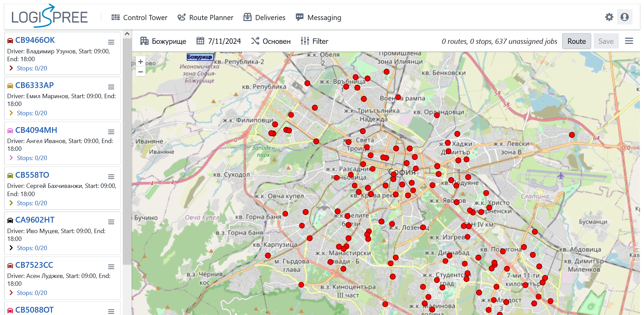Image resolution: width=644 pixels, height=315 pixels.
Task: Open hamburger menu for vehicle CB4094MH
Action: coord(111,132)
